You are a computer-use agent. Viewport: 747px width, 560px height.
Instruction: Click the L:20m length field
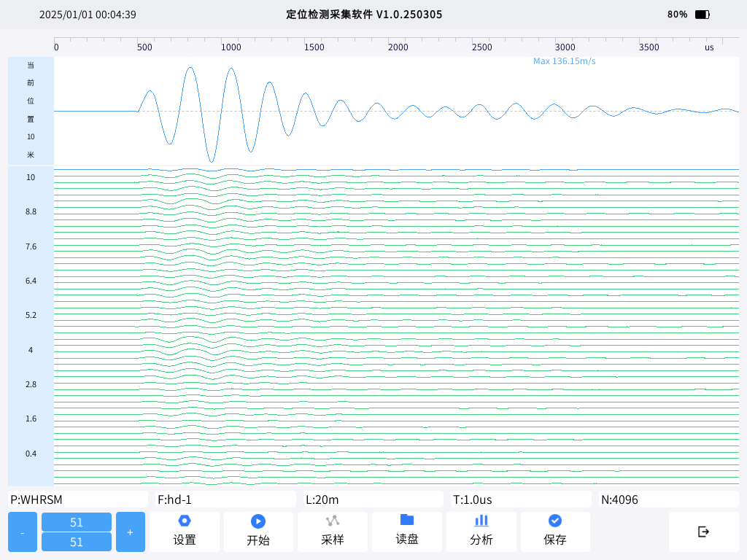(x=373, y=499)
